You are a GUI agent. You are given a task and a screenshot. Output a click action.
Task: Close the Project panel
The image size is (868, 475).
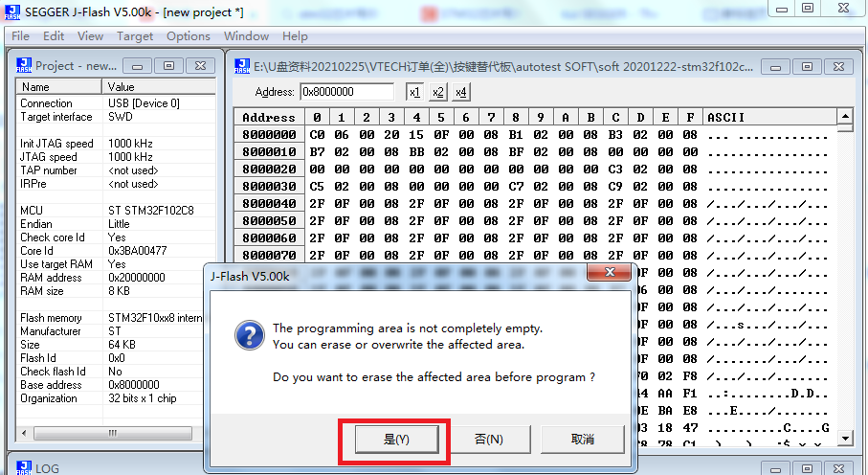pos(200,66)
